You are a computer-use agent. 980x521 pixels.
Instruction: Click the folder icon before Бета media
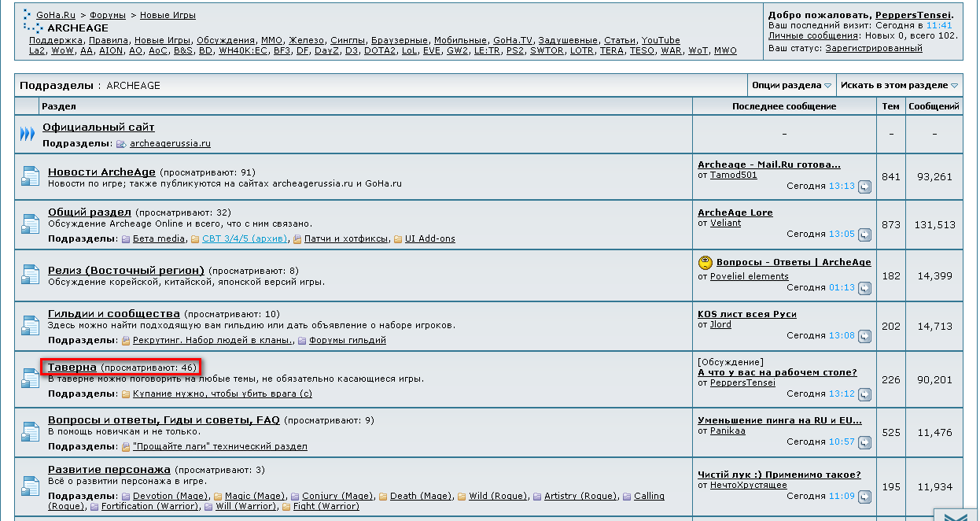[126, 239]
